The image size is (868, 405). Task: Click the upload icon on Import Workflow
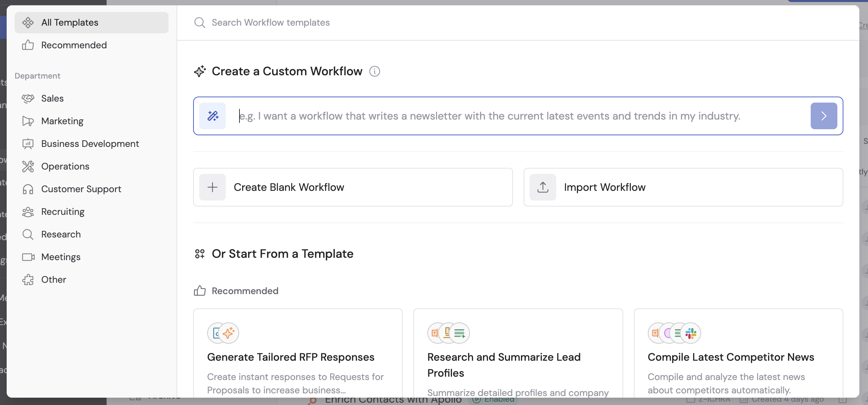coord(543,187)
